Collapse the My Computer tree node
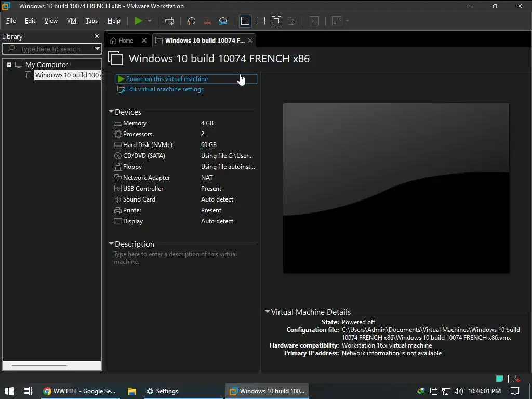 click(9, 64)
